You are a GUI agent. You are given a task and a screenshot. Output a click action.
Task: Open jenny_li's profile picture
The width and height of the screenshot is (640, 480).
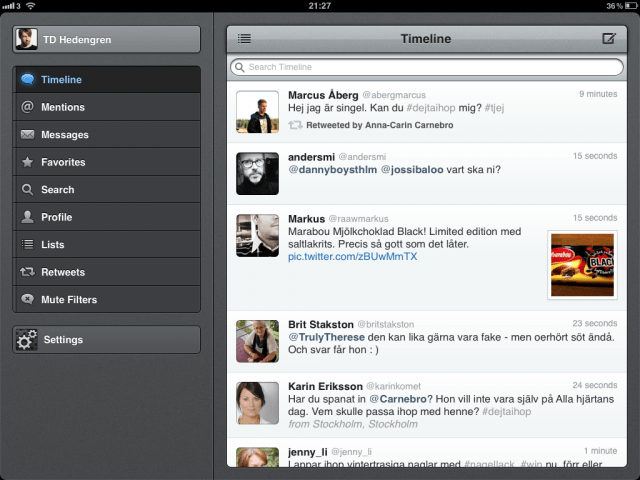257,457
